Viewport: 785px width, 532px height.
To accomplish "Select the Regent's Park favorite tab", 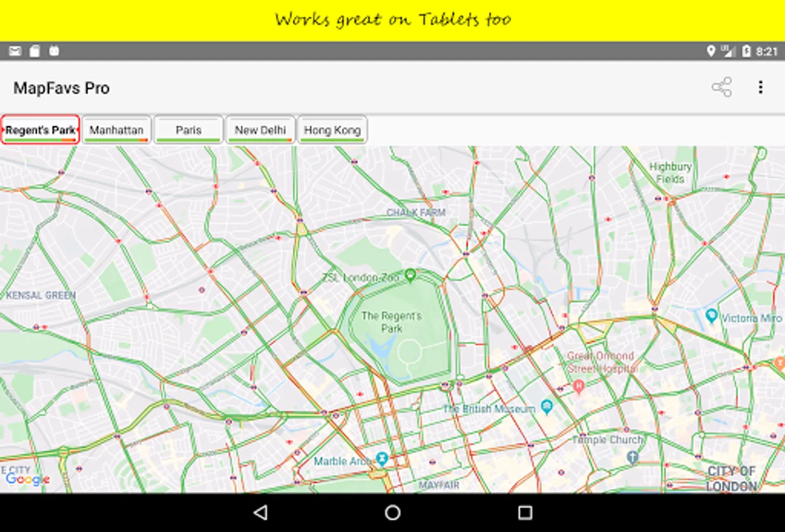I will pos(41,130).
